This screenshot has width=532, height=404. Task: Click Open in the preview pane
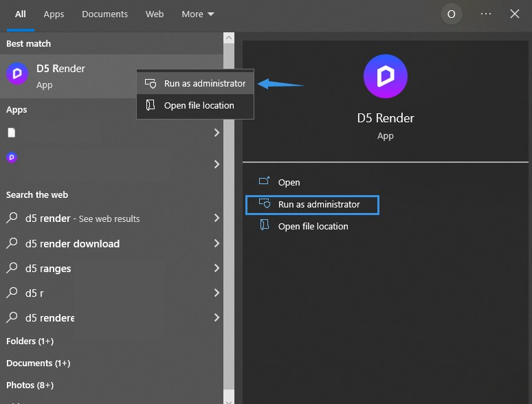coord(289,183)
